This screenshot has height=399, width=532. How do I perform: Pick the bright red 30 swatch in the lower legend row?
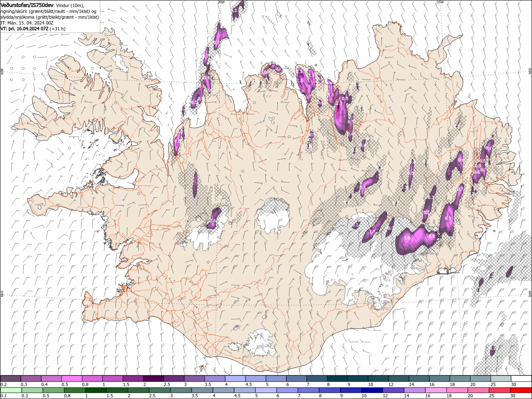pos(521,390)
